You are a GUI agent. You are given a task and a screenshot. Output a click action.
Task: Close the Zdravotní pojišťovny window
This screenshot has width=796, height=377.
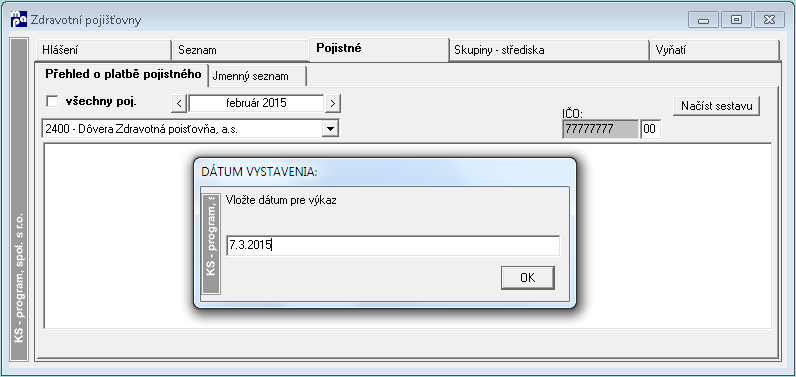click(769, 20)
